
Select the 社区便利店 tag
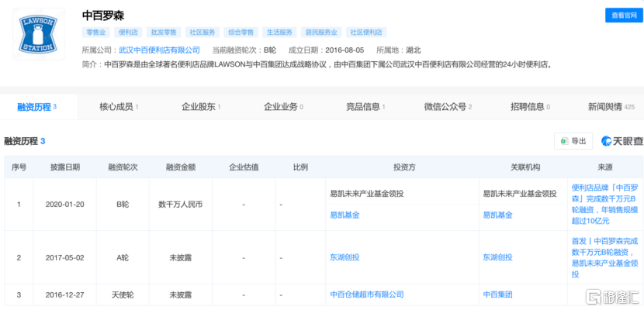point(366,33)
